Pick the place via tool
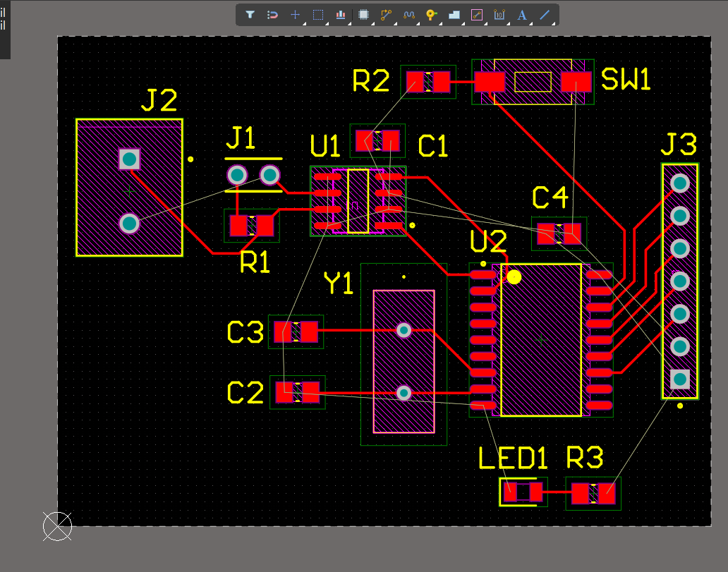728x572 pixels. [432, 15]
